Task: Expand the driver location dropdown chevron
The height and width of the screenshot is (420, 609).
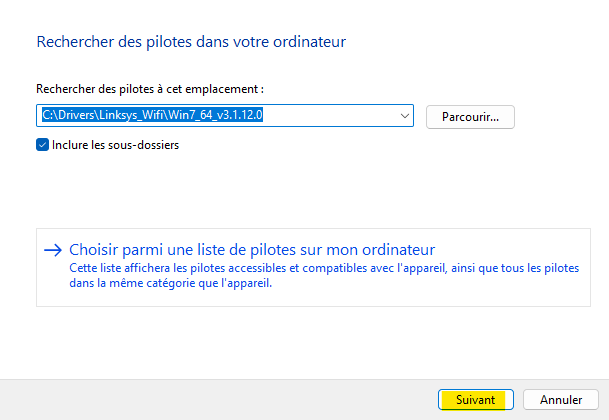Action: [405, 116]
